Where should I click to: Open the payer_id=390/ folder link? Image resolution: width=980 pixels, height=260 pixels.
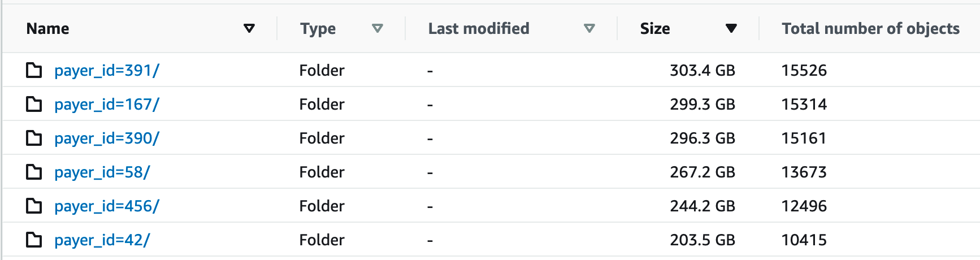[107, 138]
